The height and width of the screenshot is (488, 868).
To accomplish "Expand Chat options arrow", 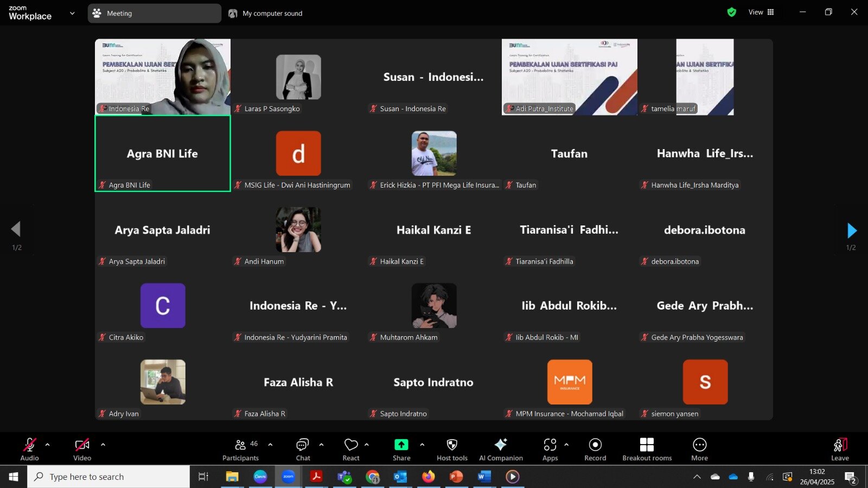I will [x=321, y=445].
